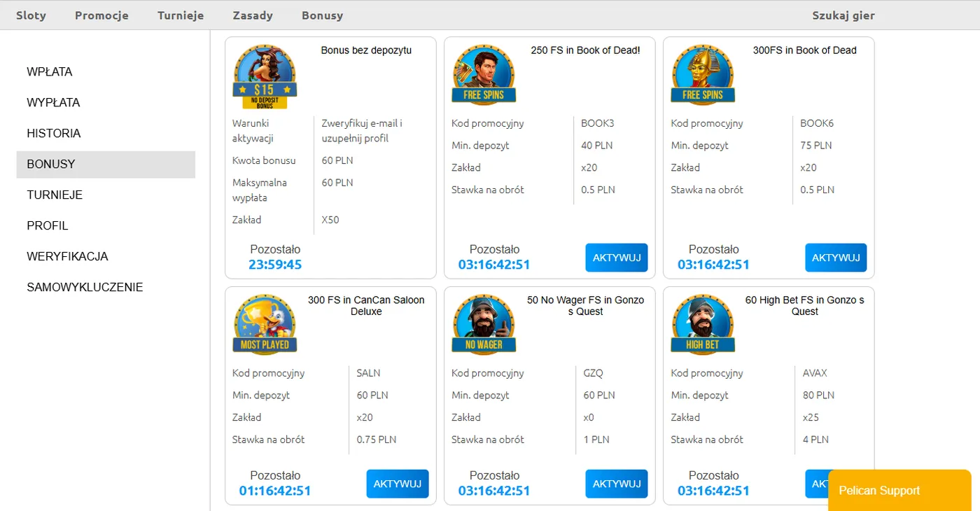
Task: Click the No Wager Gonzo icon
Action: [484, 325]
